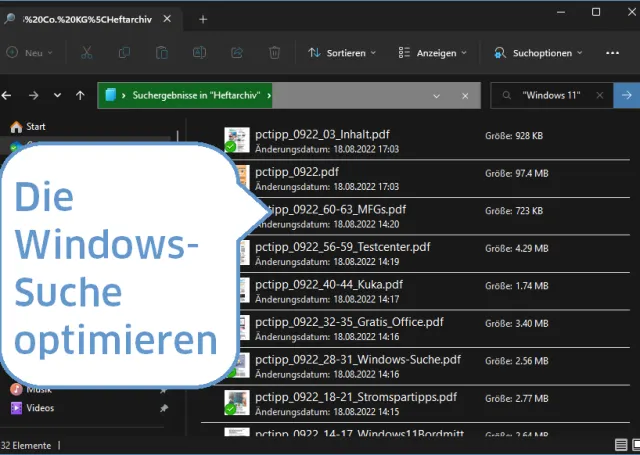Open recent locations chevron

57,95
